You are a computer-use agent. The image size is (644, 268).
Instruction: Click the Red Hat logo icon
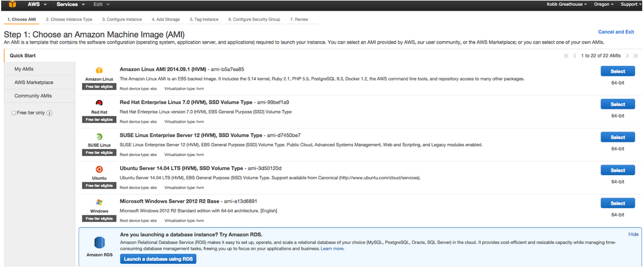point(99,103)
